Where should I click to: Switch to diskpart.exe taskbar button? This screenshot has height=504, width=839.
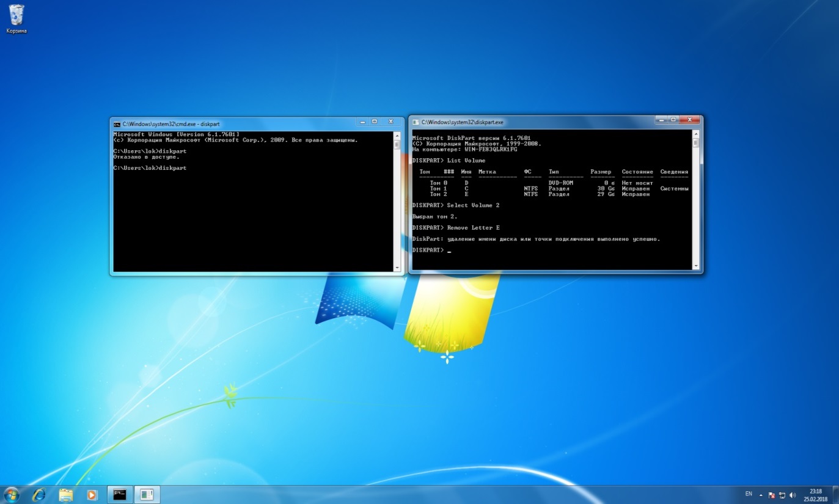tap(146, 495)
